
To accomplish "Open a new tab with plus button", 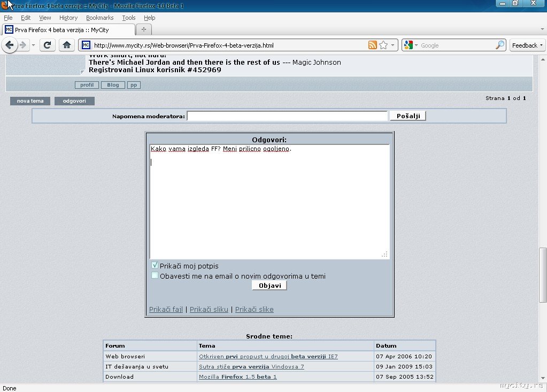I will 143,29.
